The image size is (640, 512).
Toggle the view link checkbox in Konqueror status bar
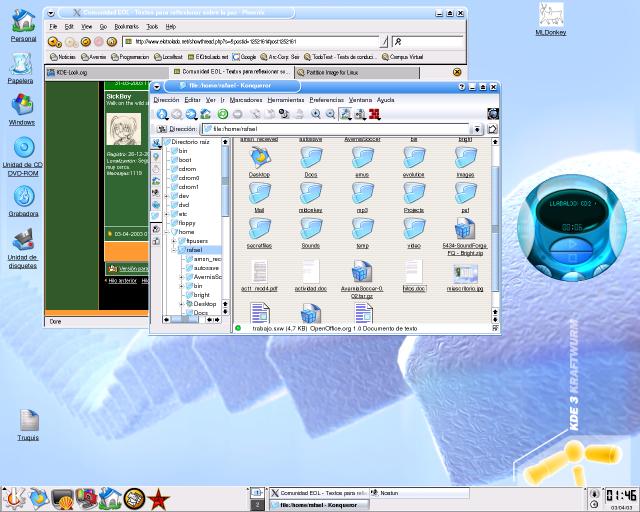495,327
